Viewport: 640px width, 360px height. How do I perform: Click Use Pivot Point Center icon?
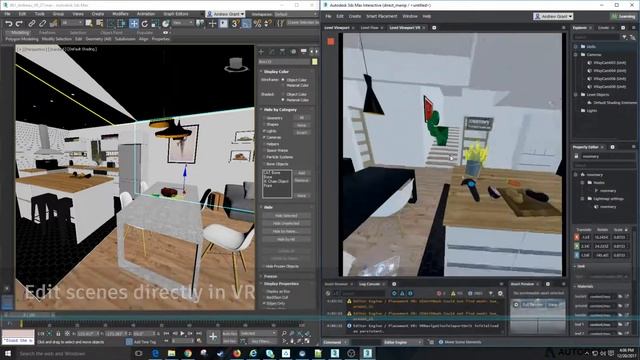200,24
